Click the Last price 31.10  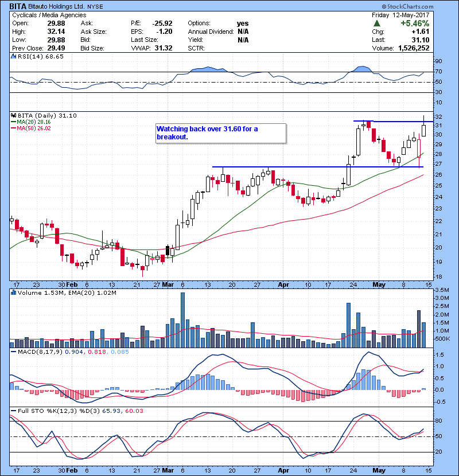421,40
